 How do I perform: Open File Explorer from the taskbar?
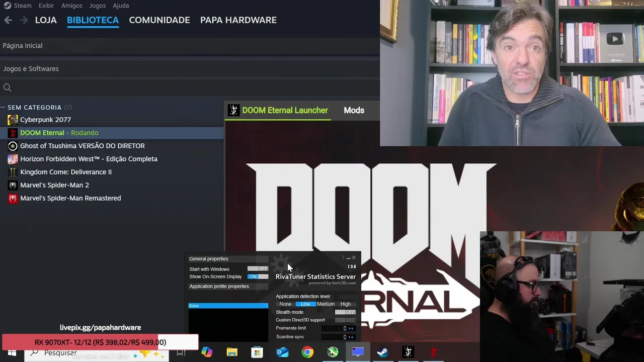coord(232,352)
